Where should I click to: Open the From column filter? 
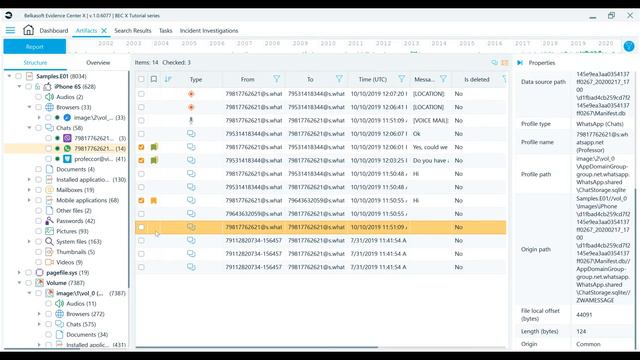276,79
